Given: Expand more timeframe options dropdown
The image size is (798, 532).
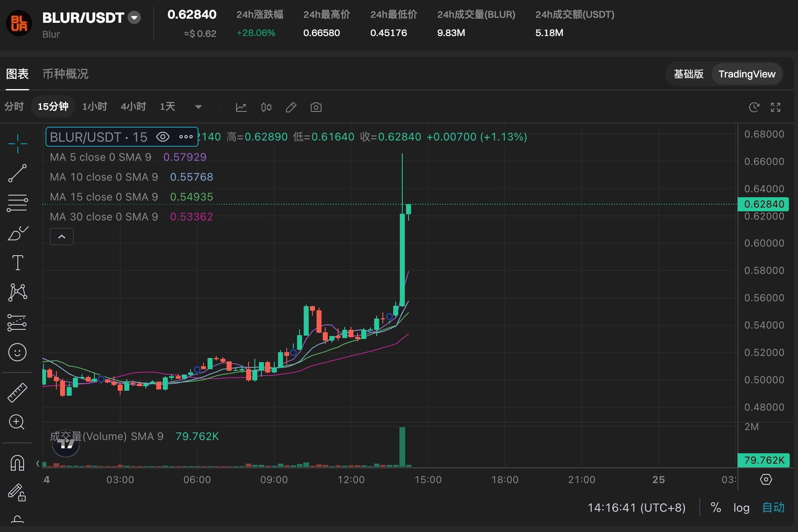Looking at the screenshot, I should pos(198,107).
